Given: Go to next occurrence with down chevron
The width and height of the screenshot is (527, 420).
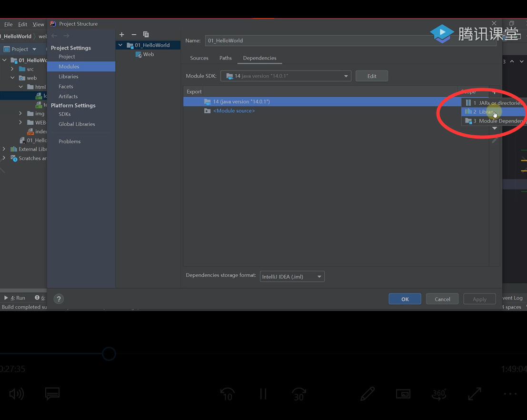Looking at the screenshot, I should (521, 61).
